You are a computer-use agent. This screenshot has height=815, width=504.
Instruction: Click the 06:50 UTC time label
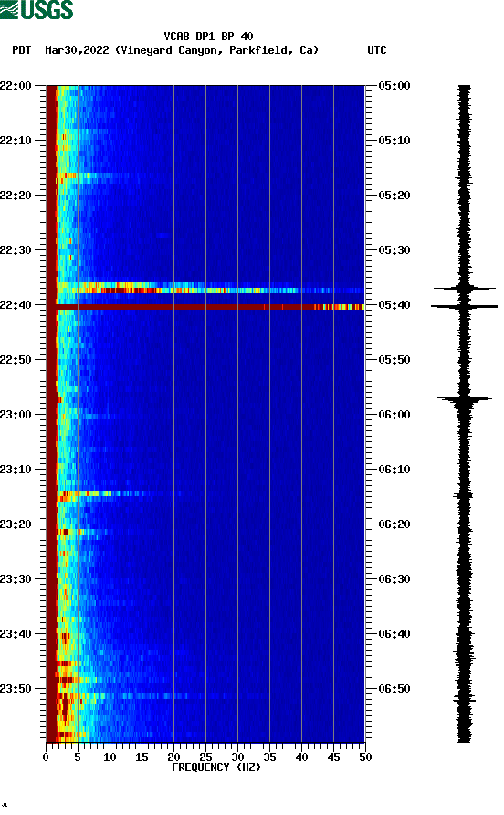(x=394, y=689)
